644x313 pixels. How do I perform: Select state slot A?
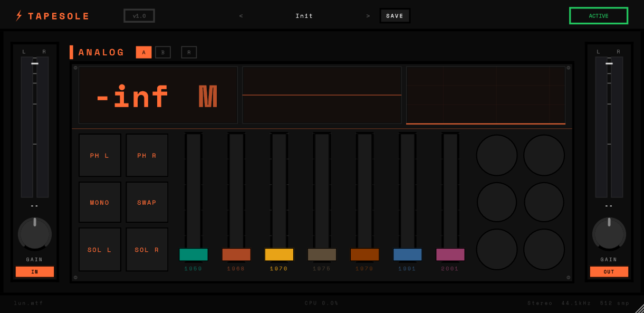click(143, 52)
